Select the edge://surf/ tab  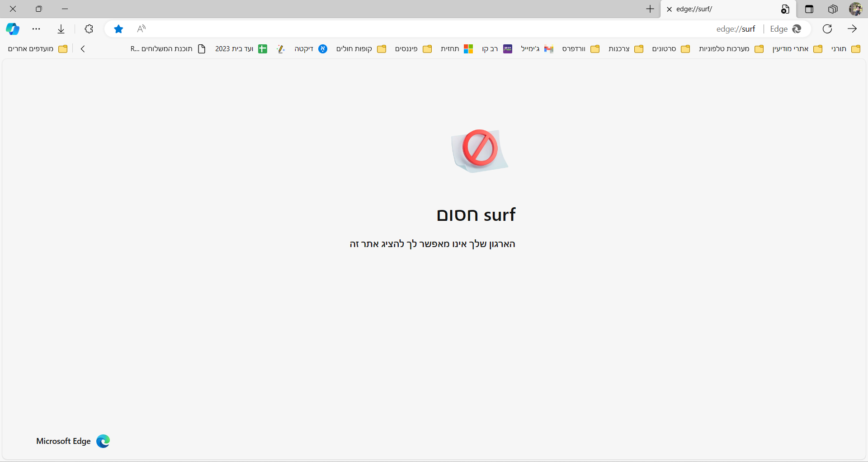coord(728,9)
